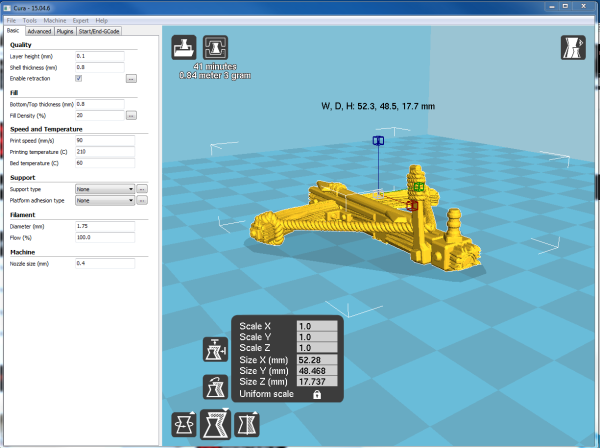This screenshot has width=600, height=448.
Task: Open the Machine menu
Action: coord(55,20)
